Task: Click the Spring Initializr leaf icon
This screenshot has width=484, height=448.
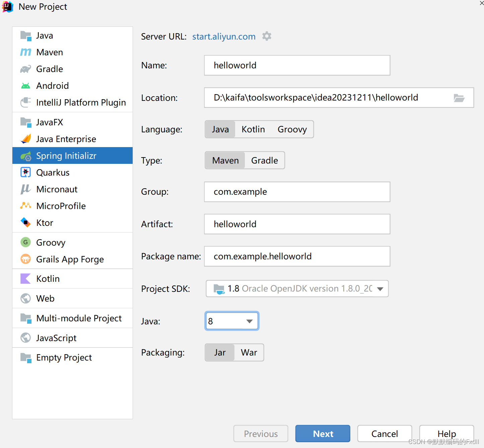Action: coord(26,156)
